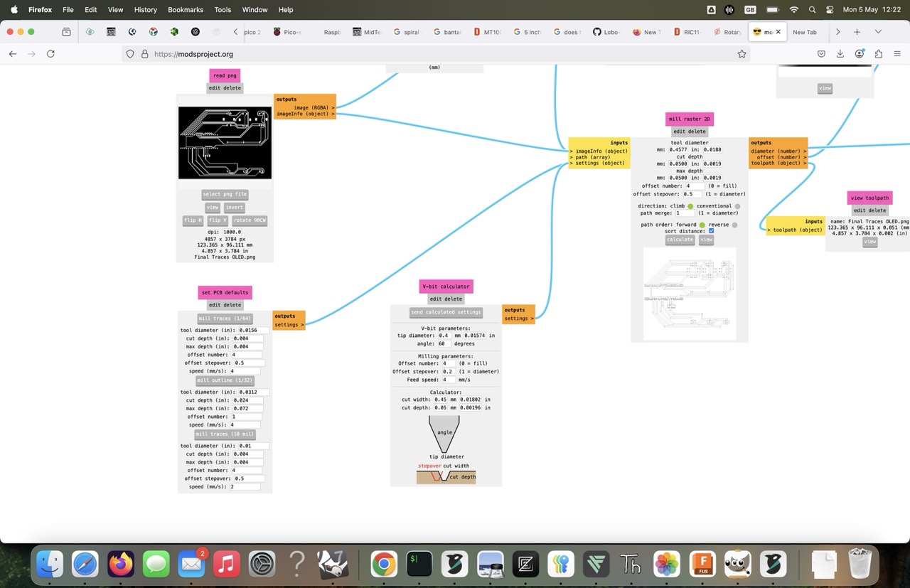Screen dimensions: 910x588
Task: Bookmark this page with the star icon
Action: [x=742, y=54]
